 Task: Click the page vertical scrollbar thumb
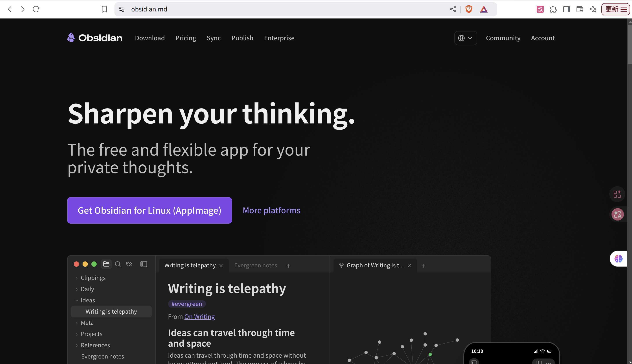click(630, 42)
